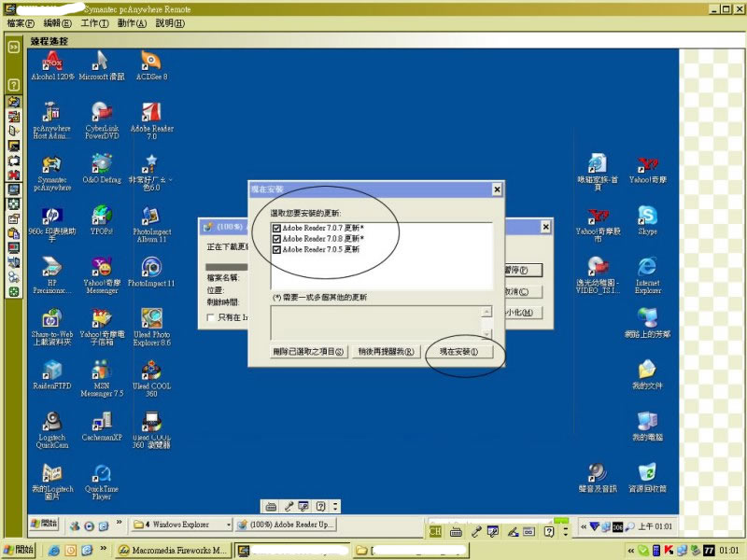Close the 現在安裝 dialog with X

click(497, 189)
